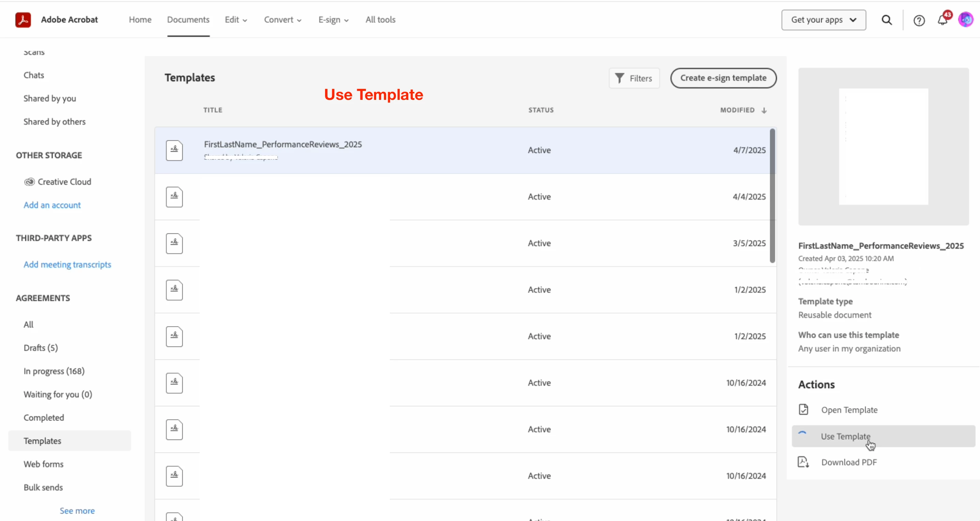Expand the Edit dropdown menu
The image size is (980, 521).
coord(236,20)
